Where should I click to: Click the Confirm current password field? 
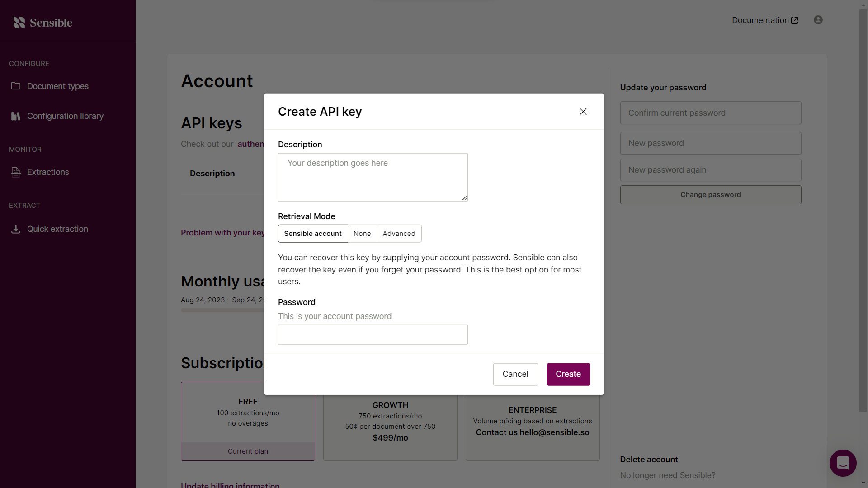pyautogui.click(x=710, y=113)
